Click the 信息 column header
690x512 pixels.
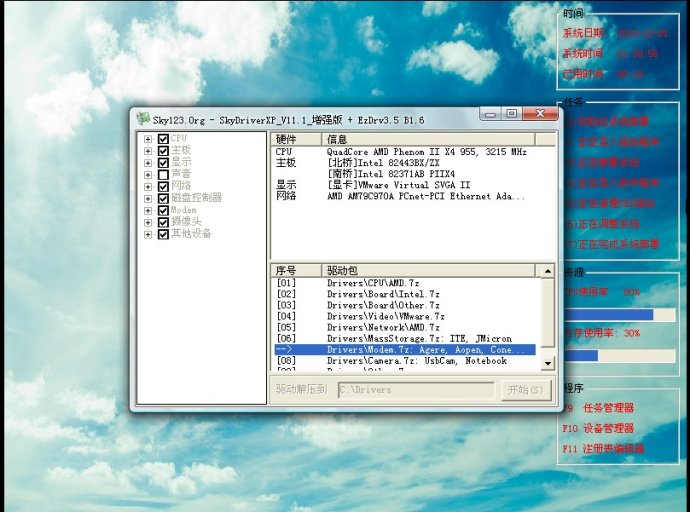428,139
